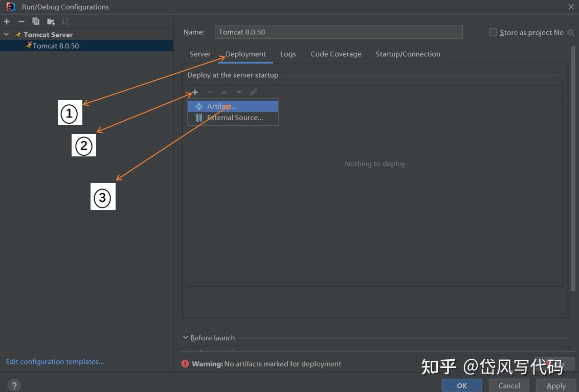Screen dimensions: 579x392
Task: Collapse the Before launch section
Action: (186, 337)
